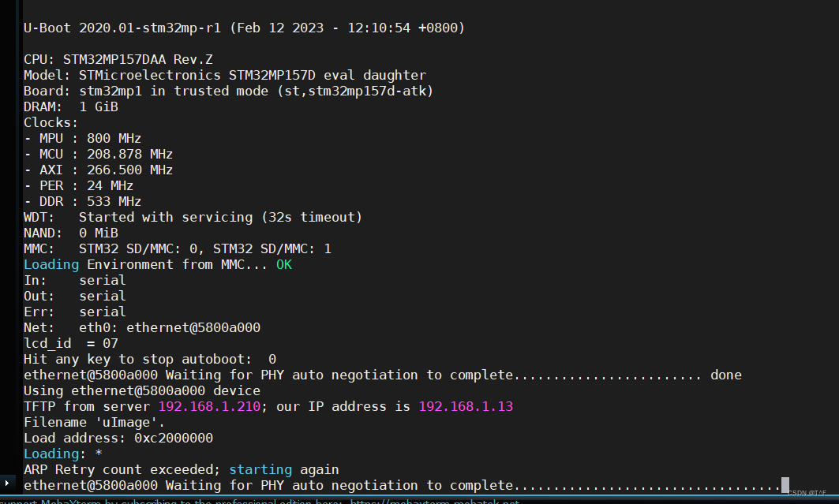Viewport: 839px width, 504px height.
Task: Click the CPU STM32MP157DAA Rev.Z text
Action: point(118,59)
